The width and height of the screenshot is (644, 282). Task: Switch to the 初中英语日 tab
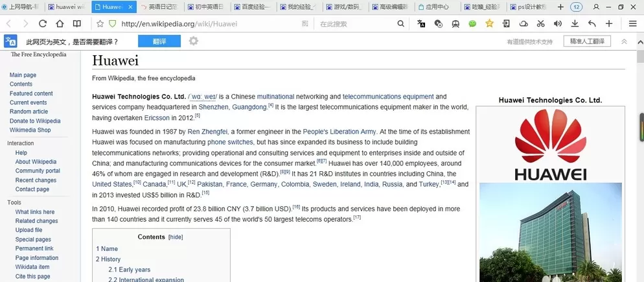(206, 7)
